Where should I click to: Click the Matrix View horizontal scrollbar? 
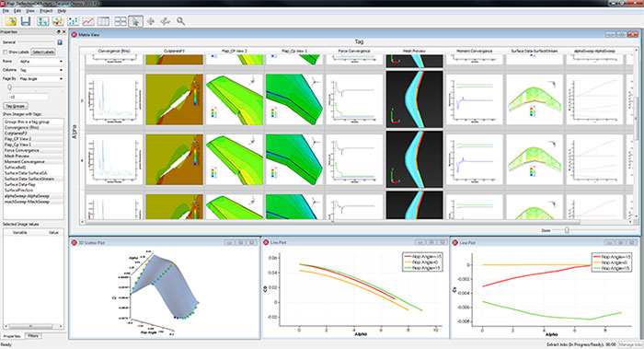[x=333, y=222]
